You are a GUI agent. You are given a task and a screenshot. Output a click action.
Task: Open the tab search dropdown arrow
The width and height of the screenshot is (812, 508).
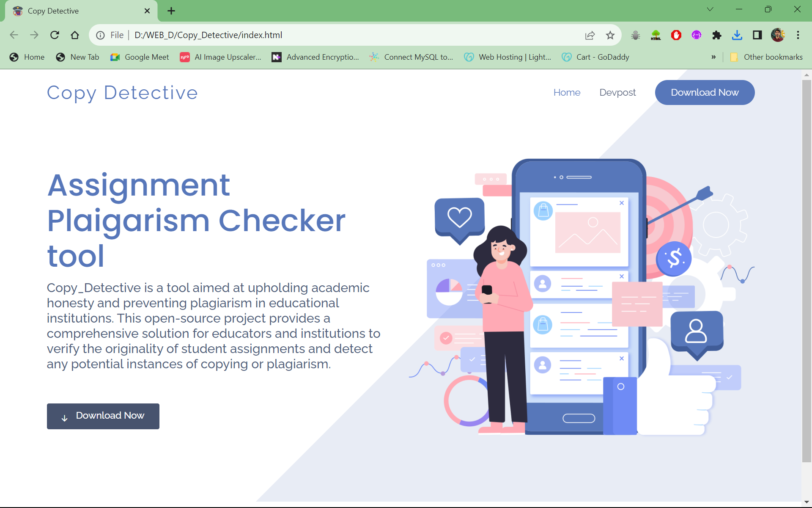pos(710,9)
